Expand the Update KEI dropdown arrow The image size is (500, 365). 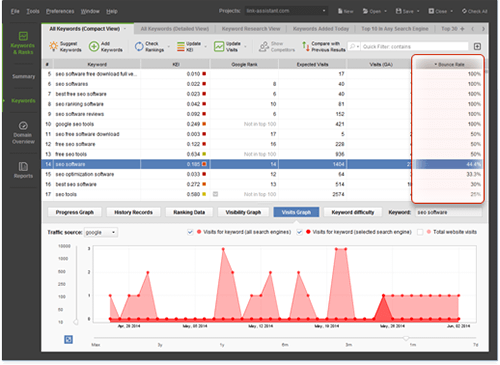point(205,47)
